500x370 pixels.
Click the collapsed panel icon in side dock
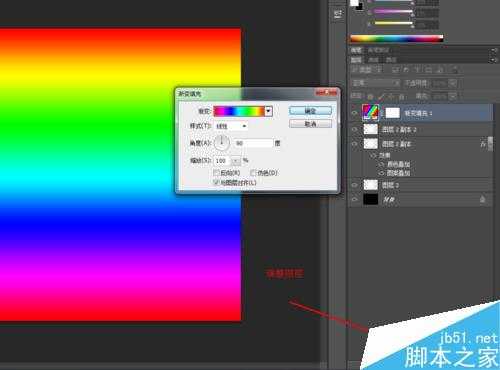338,14
